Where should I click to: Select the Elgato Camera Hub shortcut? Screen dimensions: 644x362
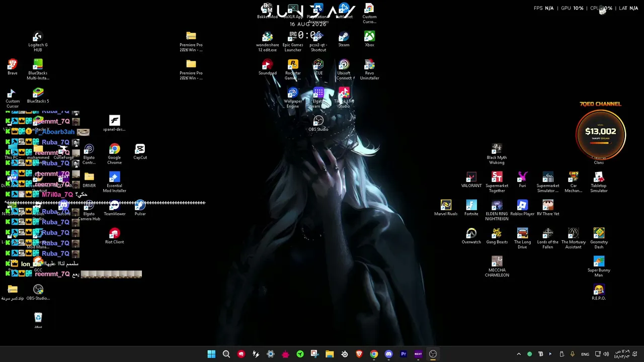[89, 211]
